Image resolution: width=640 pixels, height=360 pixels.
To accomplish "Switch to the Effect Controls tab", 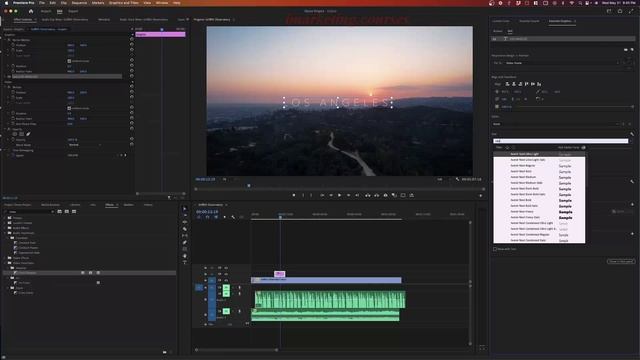I will tap(23, 20).
